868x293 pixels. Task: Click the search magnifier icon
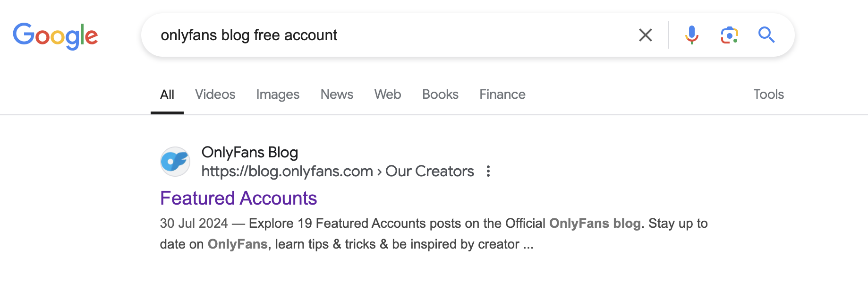(766, 34)
